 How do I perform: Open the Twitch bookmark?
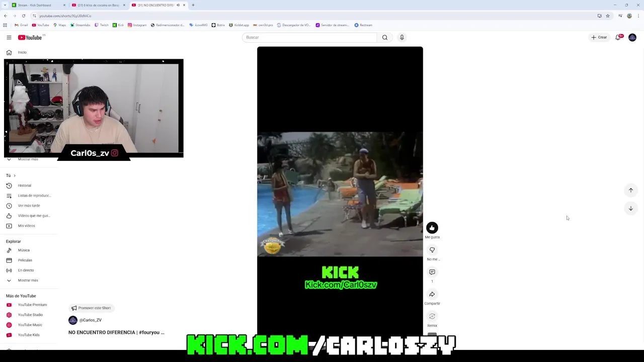coord(102,25)
